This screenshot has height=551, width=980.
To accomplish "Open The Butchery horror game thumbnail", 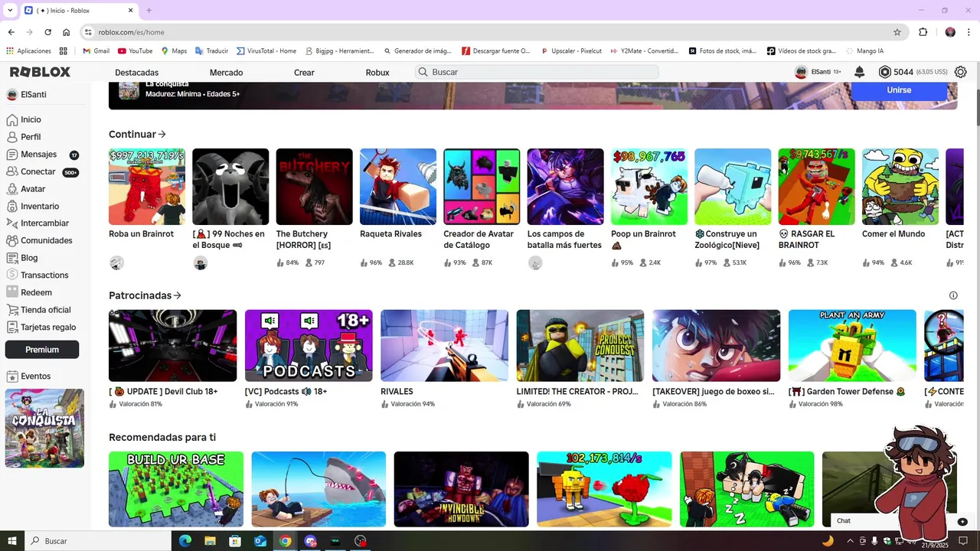I will pos(315,187).
